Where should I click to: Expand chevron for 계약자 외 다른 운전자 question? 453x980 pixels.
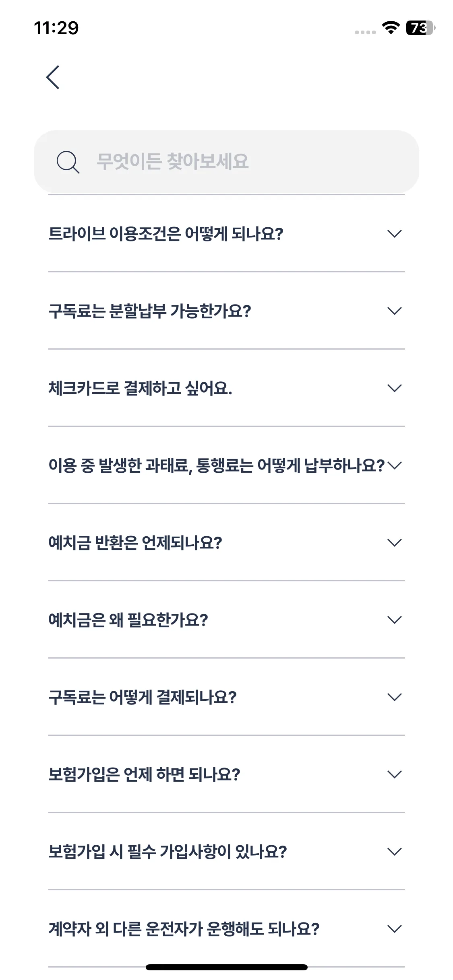pos(394,929)
